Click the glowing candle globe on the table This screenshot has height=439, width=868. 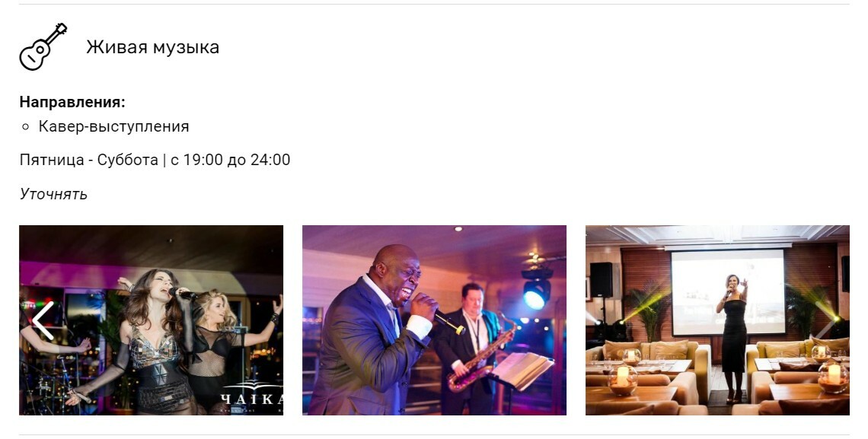(623, 380)
